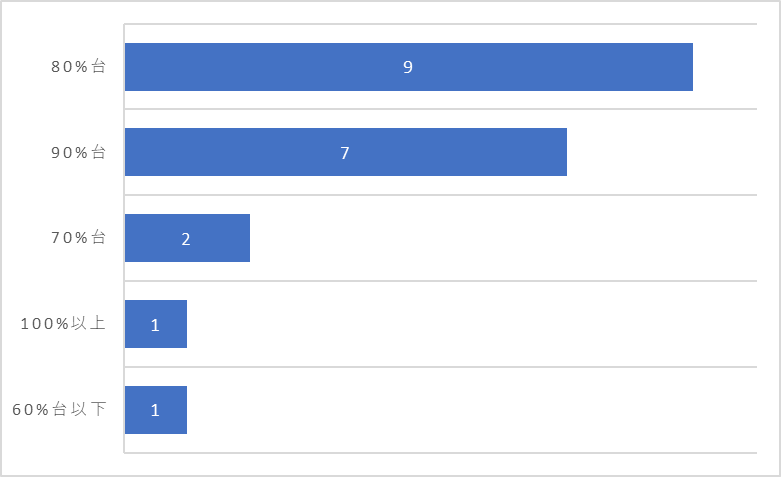Select the 60%台以下 bar with value 1

tap(156, 410)
